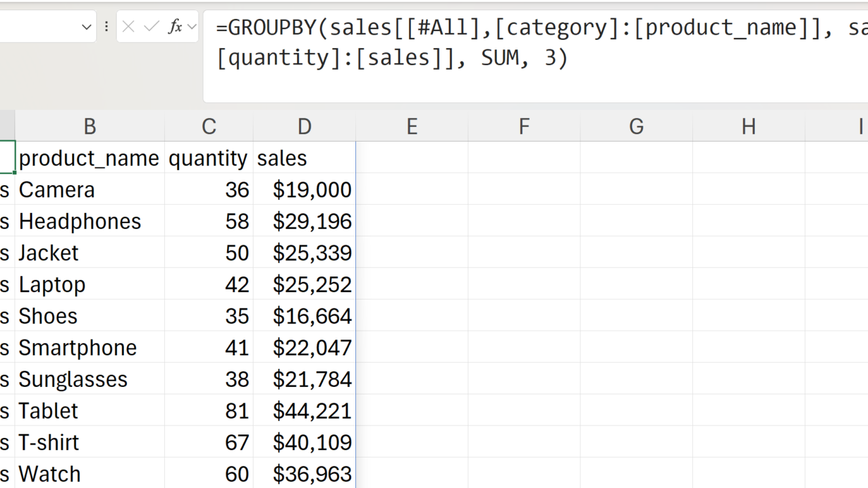868x488 pixels.
Task: Select column B header
Action: pyautogui.click(x=90, y=126)
